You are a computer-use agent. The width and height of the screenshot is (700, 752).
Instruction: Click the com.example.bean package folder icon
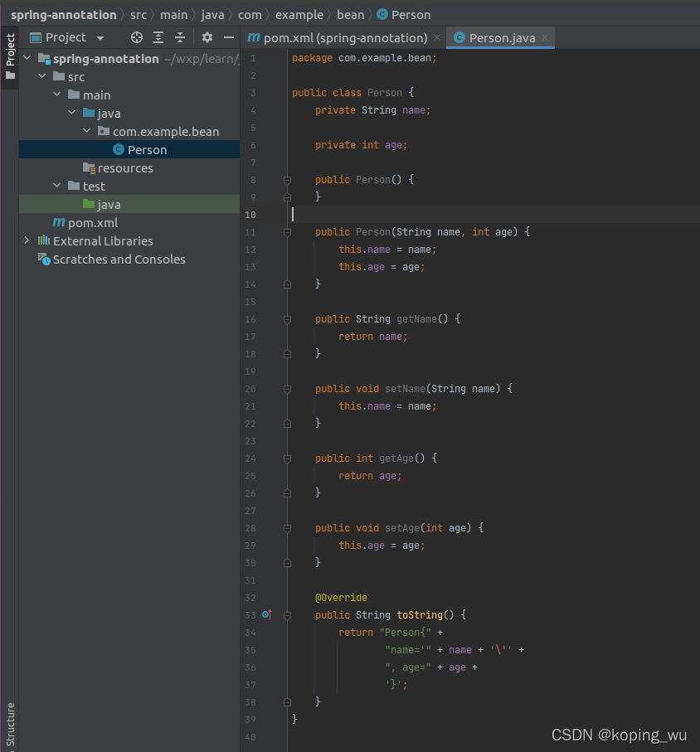(104, 131)
